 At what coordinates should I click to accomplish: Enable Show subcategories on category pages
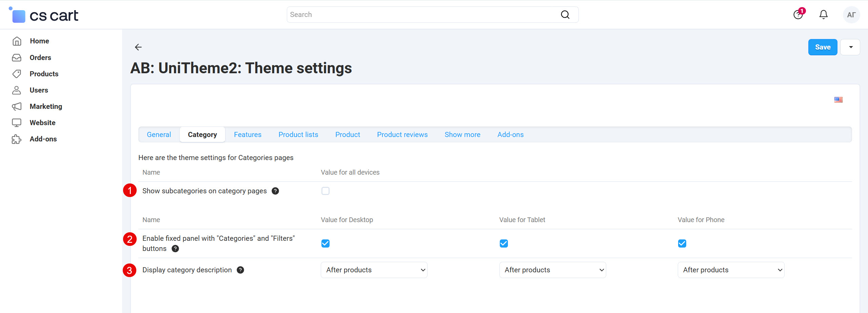pos(325,191)
